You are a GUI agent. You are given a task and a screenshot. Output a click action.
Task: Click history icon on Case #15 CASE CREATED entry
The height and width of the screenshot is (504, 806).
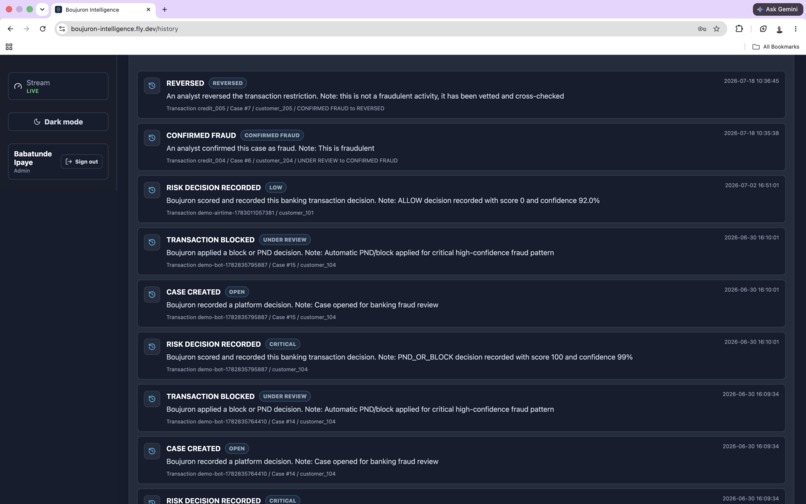(152, 295)
